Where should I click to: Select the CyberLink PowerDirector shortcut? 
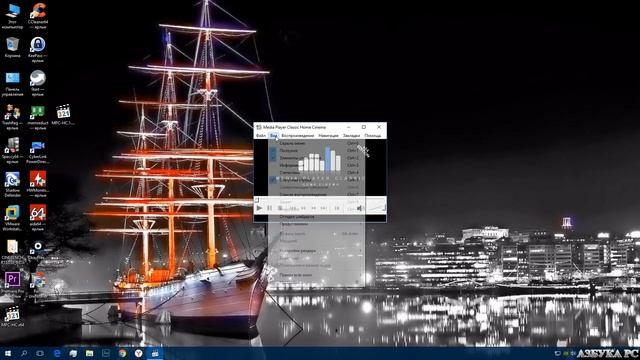pyautogui.click(x=38, y=152)
